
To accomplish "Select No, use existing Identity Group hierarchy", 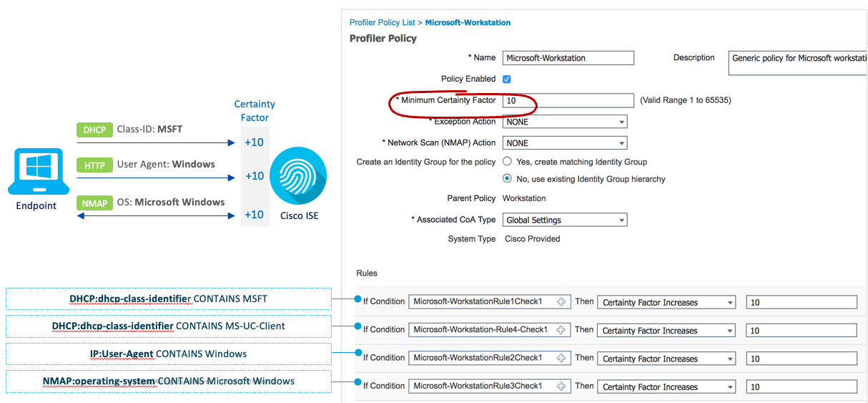I will pyautogui.click(x=507, y=179).
